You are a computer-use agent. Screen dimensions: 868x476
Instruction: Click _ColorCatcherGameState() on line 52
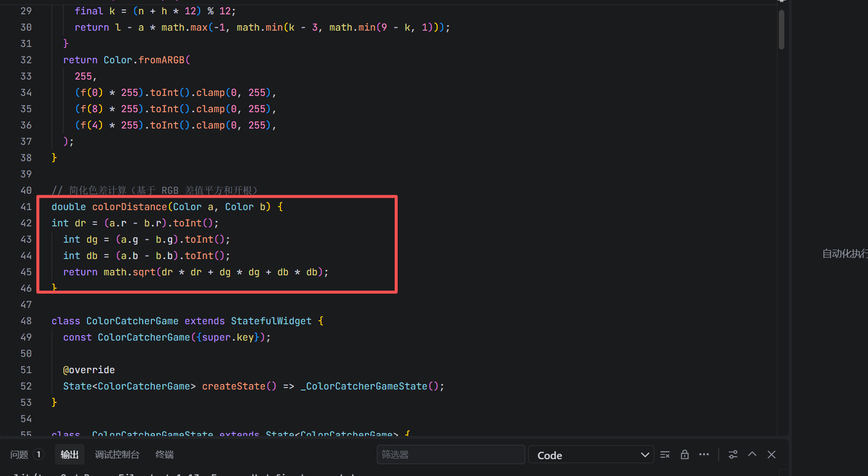369,386
